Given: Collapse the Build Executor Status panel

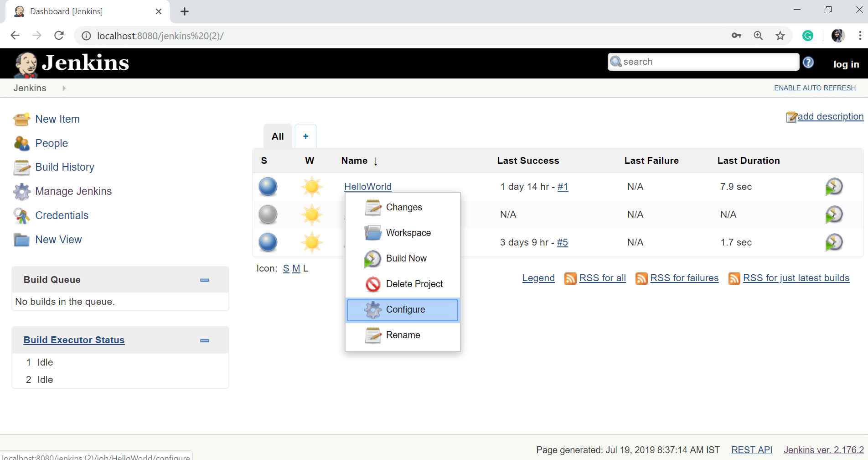Looking at the screenshot, I should (x=205, y=340).
